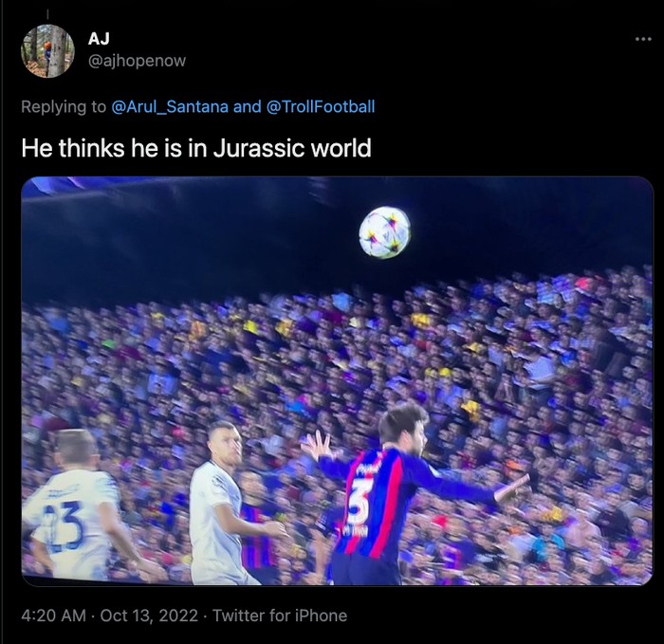Screen dimensions: 664x644
Task: Open the Twitter for iPhone source link
Action: (x=280, y=616)
